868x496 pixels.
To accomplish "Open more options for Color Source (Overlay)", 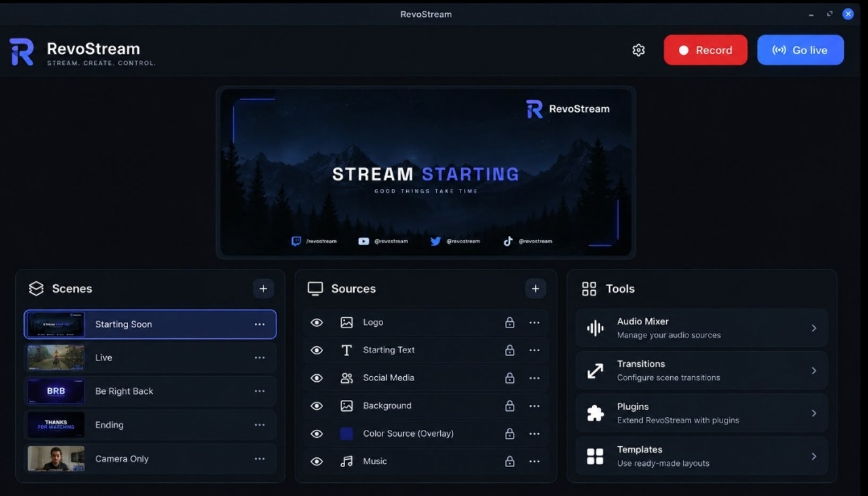I will click(535, 433).
